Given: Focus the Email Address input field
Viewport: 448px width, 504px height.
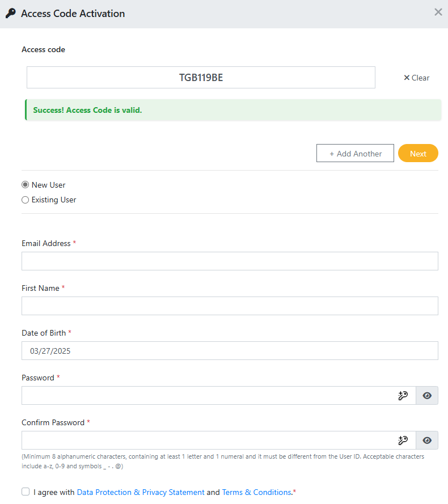Looking at the screenshot, I should tap(230, 261).
